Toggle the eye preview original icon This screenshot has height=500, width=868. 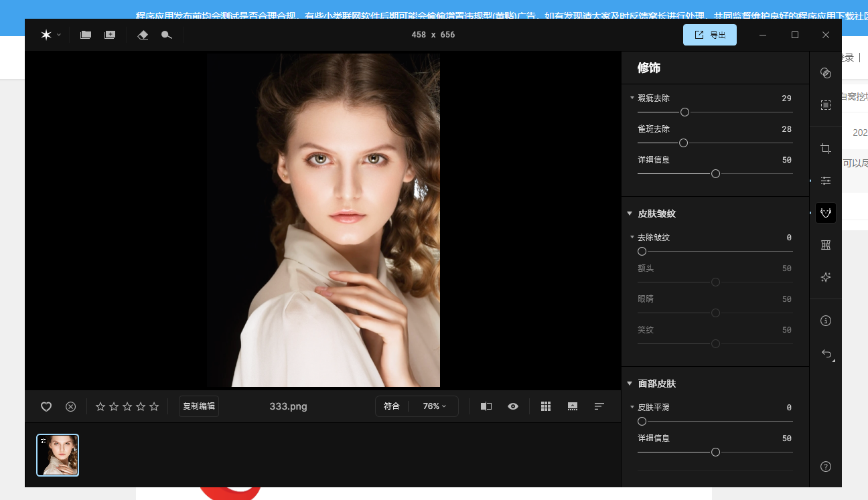513,406
